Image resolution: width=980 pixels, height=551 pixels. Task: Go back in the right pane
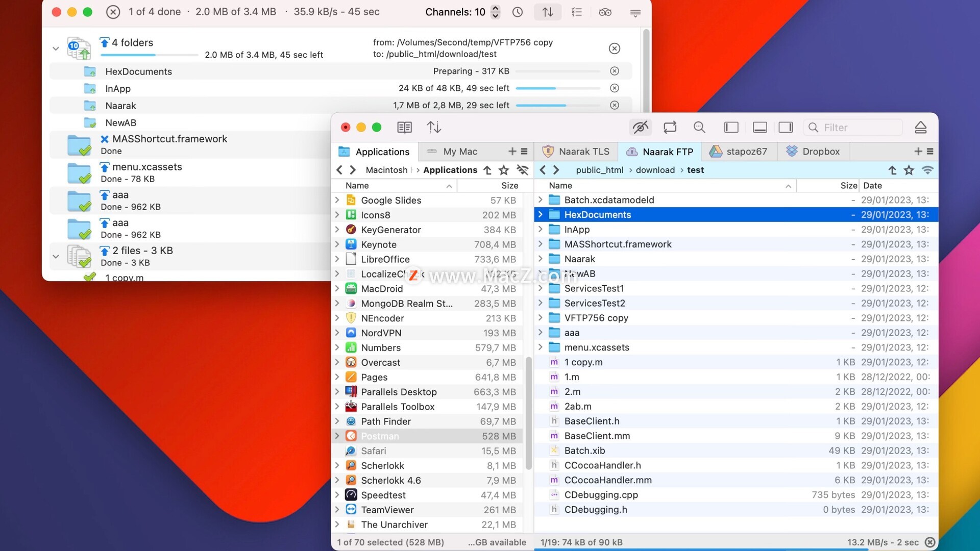pyautogui.click(x=543, y=170)
